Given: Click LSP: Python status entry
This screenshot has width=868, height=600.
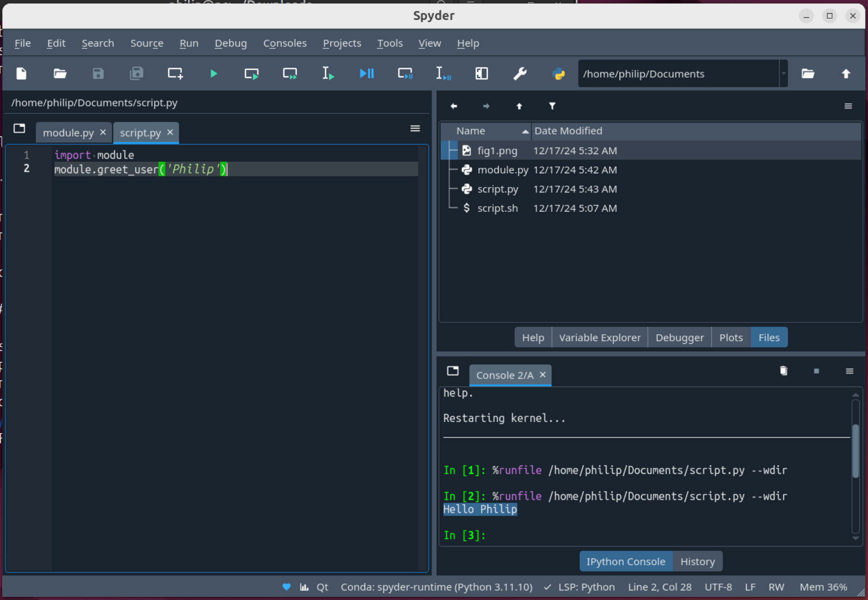Looking at the screenshot, I should pos(579,587).
